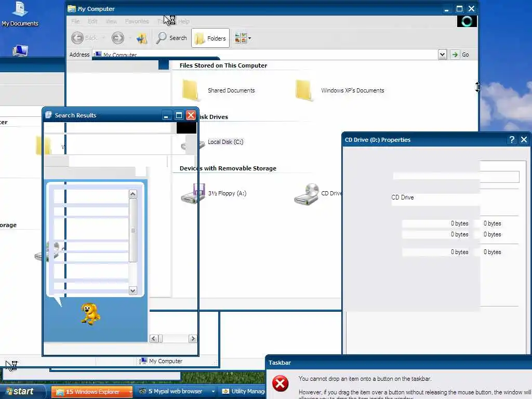Open the Views dropdown icon
The height and width of the screenshot is (399, 532).
coord(243,38)
